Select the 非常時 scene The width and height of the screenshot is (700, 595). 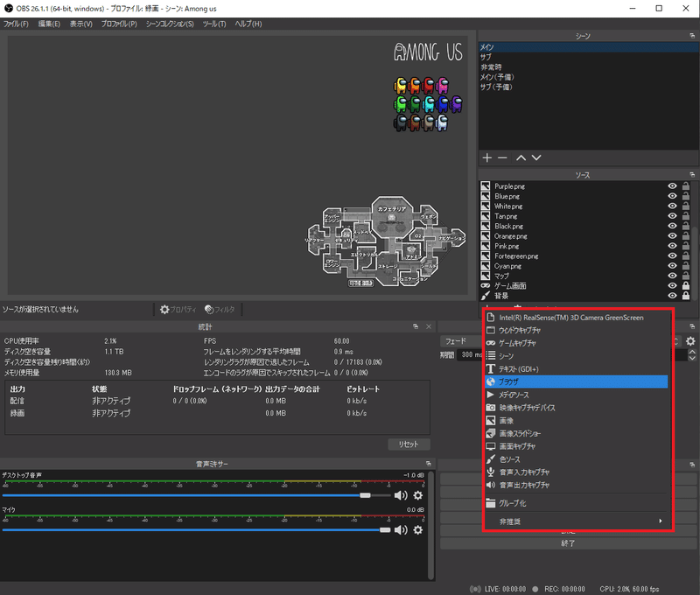pyautogui.click(x=588, y=67)
